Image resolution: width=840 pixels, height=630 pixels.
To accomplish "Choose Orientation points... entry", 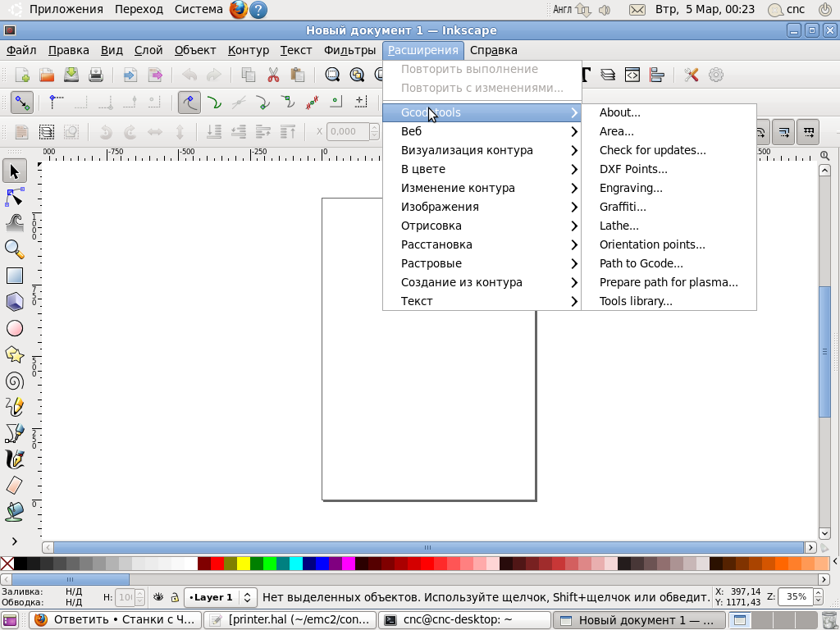I will (669, 244).
